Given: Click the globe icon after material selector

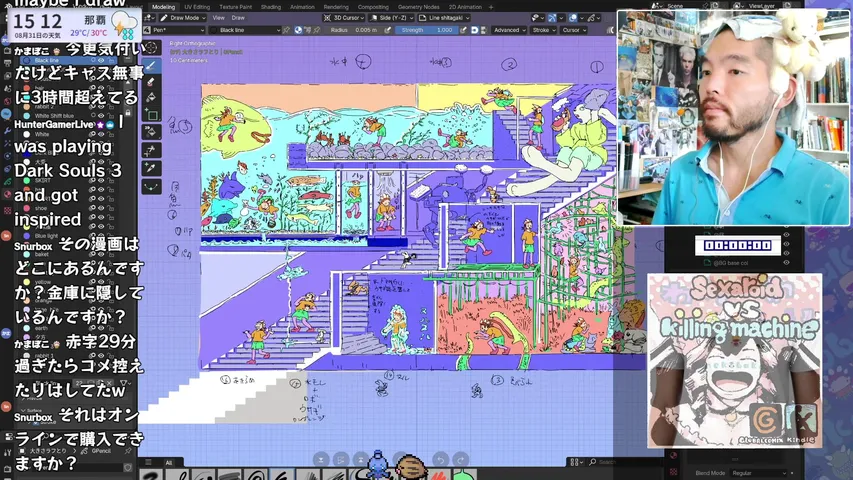Looking at the screenshot, I should [298, 30].
